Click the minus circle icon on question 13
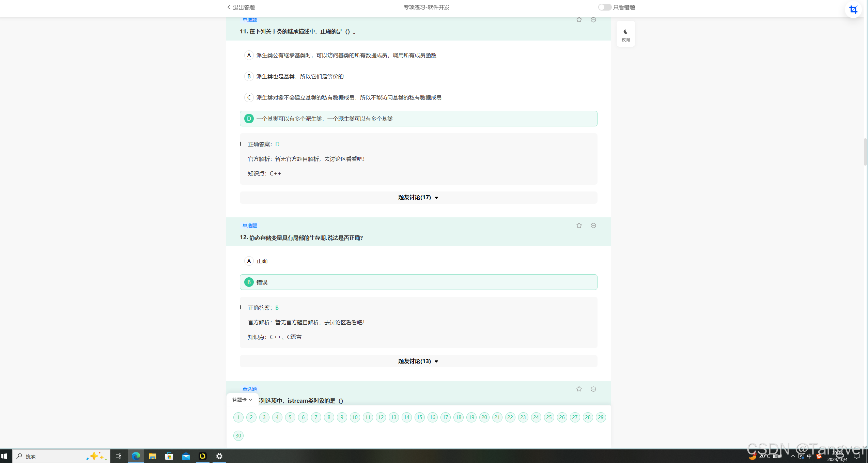 click(593, 389)
